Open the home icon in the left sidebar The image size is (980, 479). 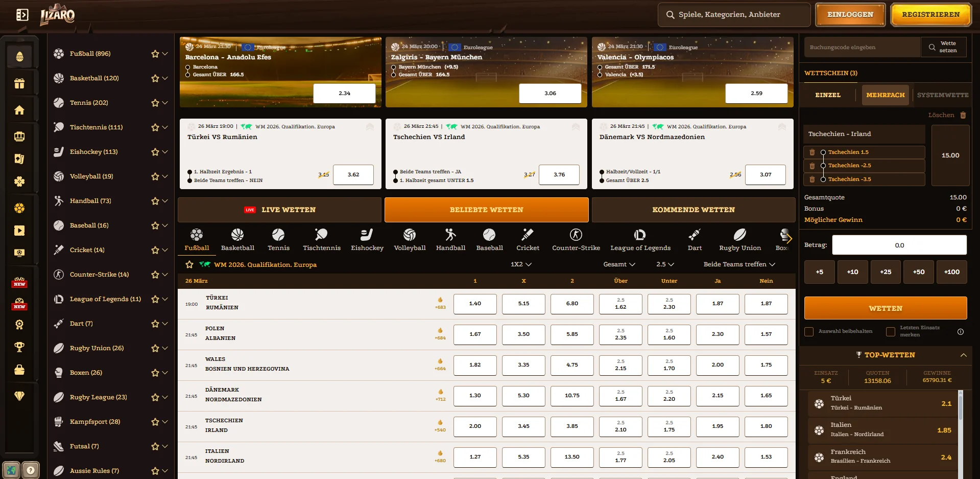click(x=19, y=109)
